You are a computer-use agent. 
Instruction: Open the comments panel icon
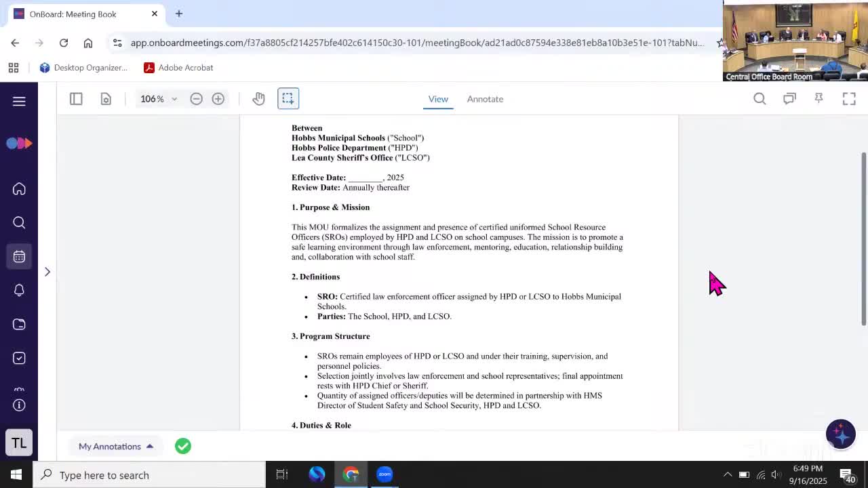[789, 99]
